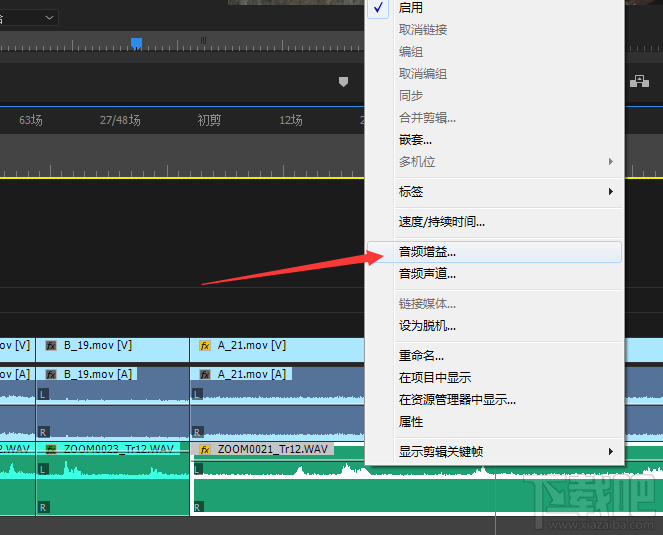This screenshot has height=535, width=663.
Task: Select 在项目中显示 option
Action: [x=495, y=378]
